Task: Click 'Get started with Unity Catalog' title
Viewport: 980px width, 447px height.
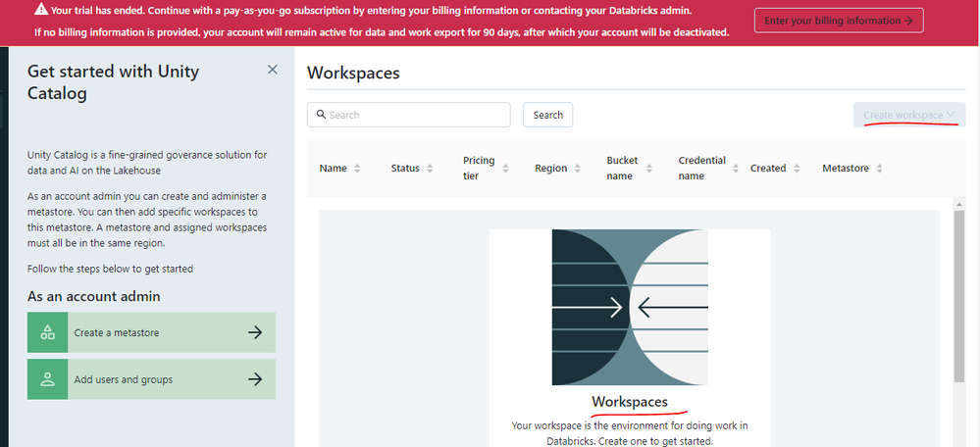Action: (x=113, y=82)
